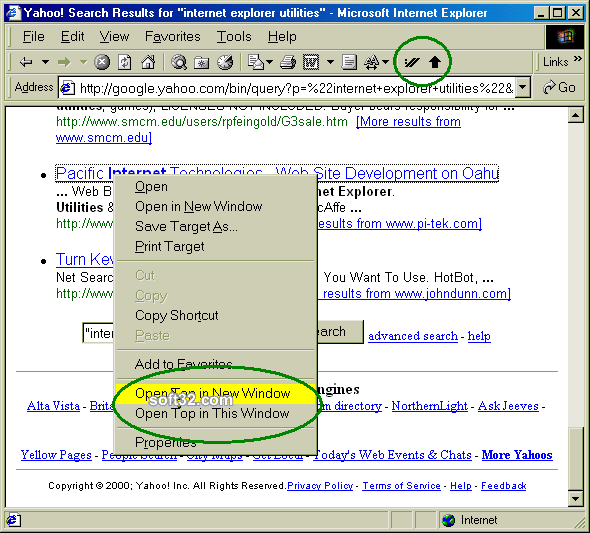The image size is (590, 533).
Task: Click the Edit with Word icon
Action: (311, 62)
